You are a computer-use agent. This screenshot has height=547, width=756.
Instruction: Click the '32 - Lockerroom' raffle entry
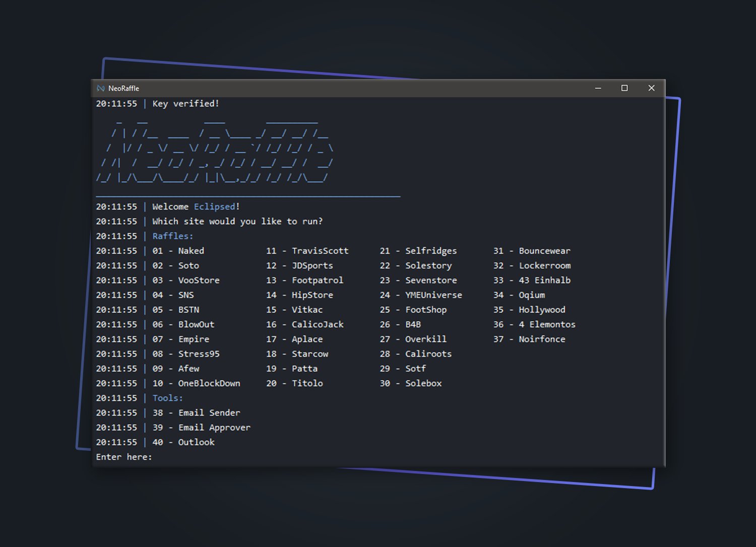pos(532,265)
